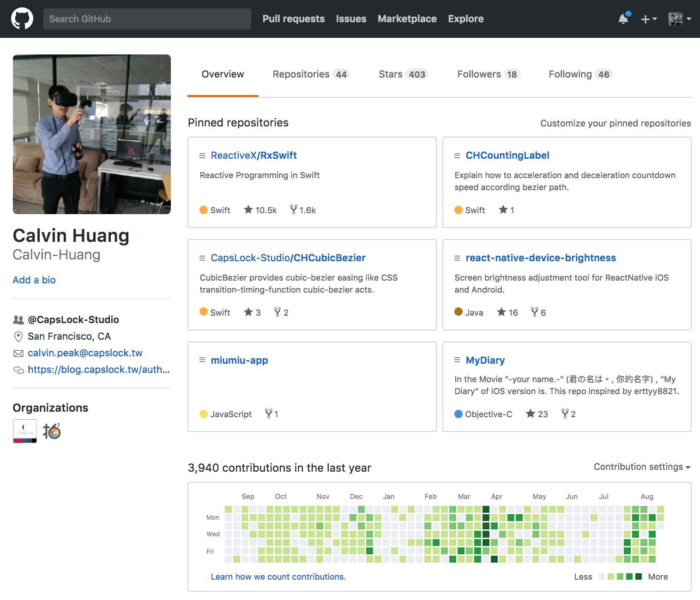
Task: Open Explore in top navigation
Action: (x=466, y=19)
